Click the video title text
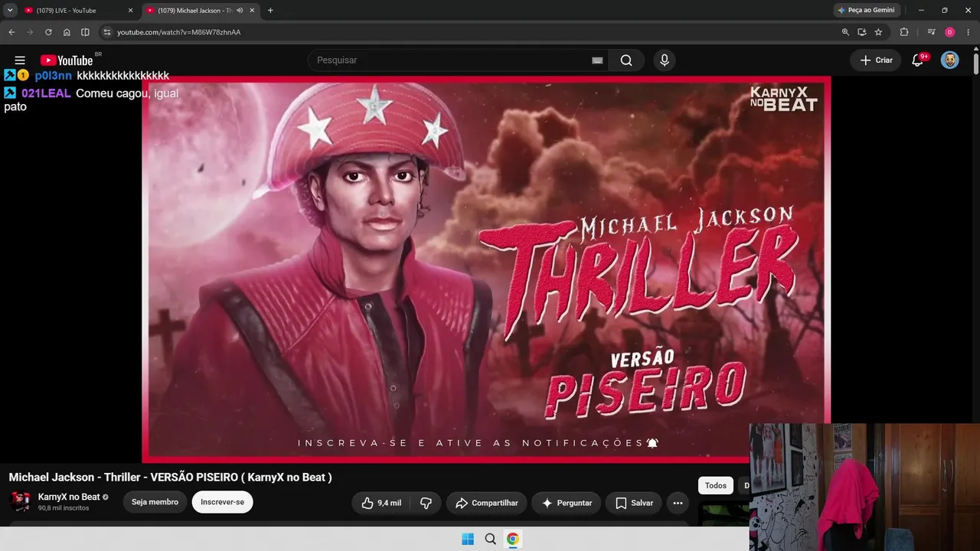This screenshot has width=980, height=551. 170,478
